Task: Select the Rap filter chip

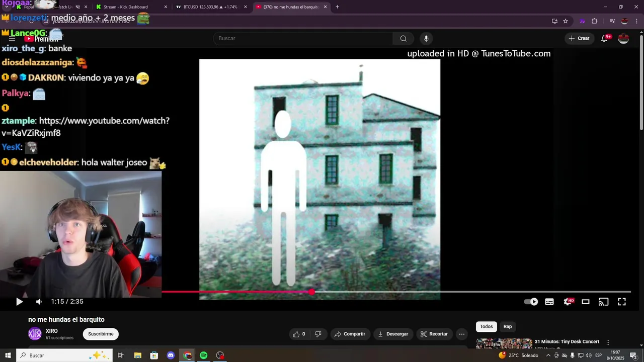Action: point(508,327)
